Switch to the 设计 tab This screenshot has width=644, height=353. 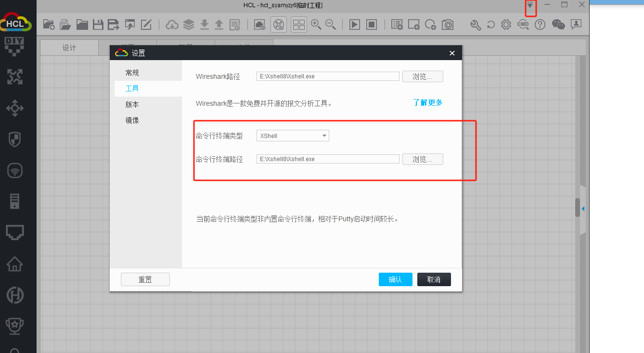pos(69,48)
